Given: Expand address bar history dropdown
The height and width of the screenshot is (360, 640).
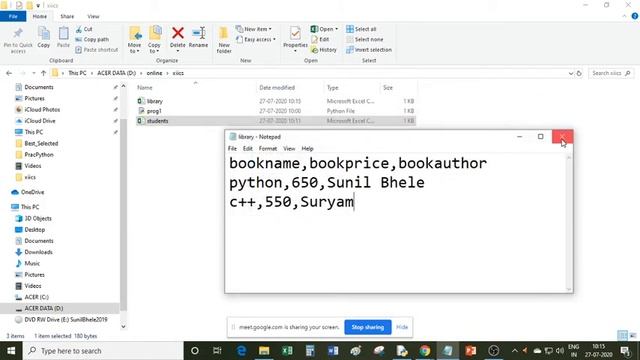Looking at the screenshot, I should [x=571, y=73].
